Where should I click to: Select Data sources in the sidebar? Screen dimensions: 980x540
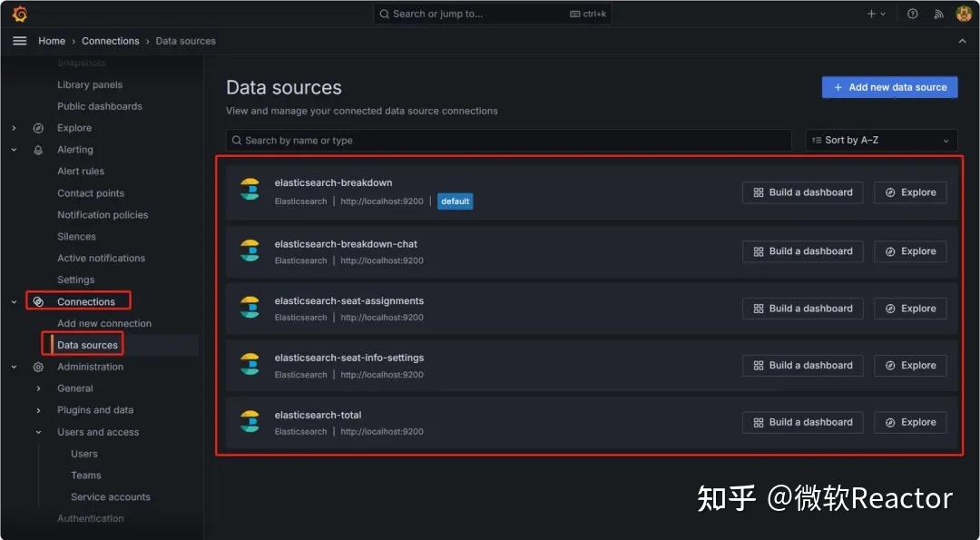pos(88,344)
